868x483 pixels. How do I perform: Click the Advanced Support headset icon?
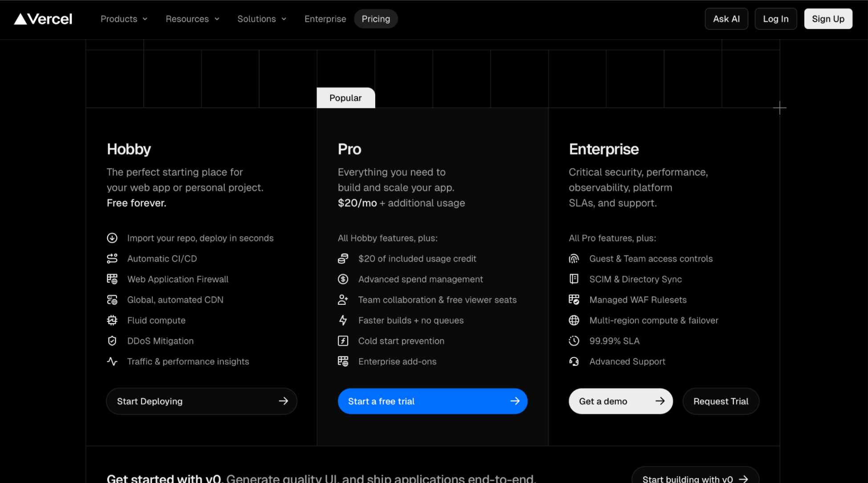(574, 361)
